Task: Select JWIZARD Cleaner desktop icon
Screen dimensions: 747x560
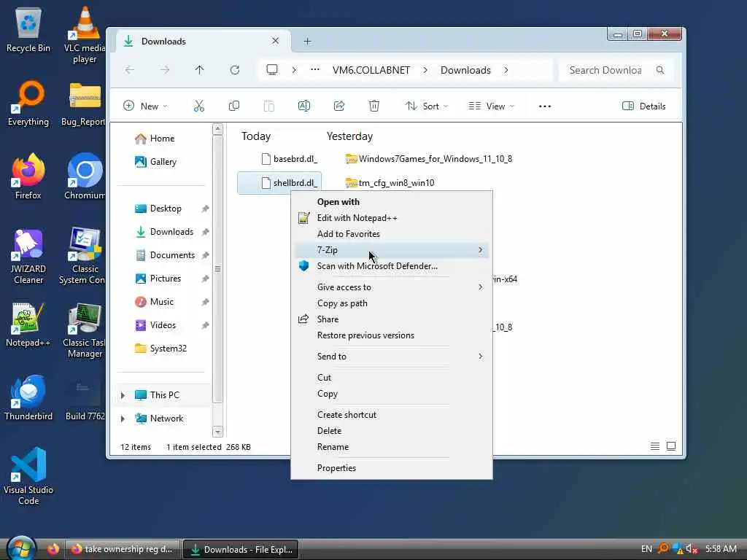Action: click(28, 256)
